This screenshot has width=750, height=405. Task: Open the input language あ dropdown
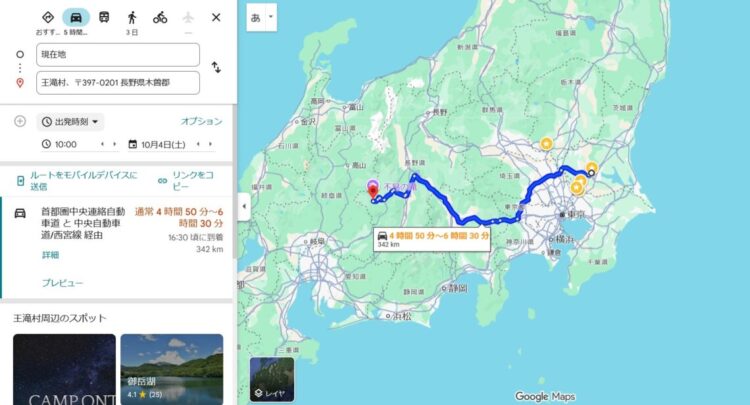click(x=262, y=18)
